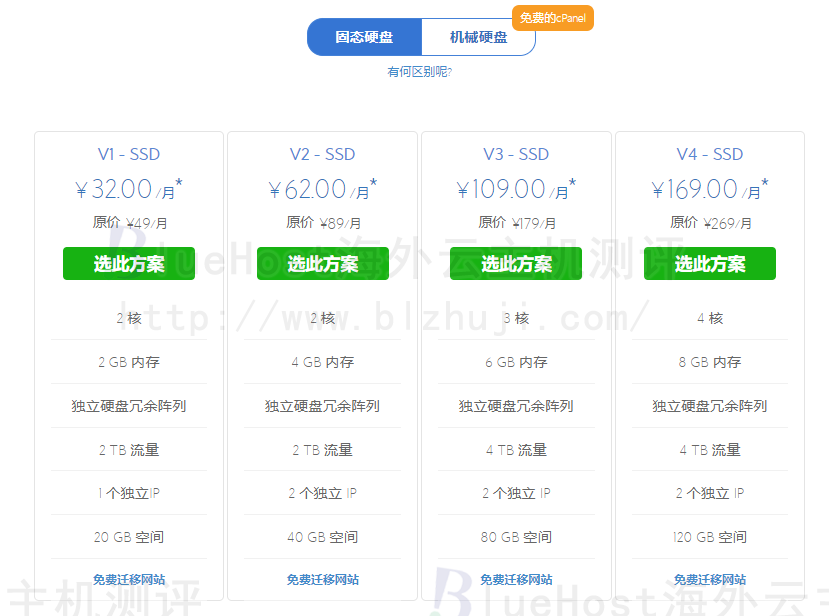Click the 20 GB 空间 row
The image size is (829, 616).
click(129, 537)
